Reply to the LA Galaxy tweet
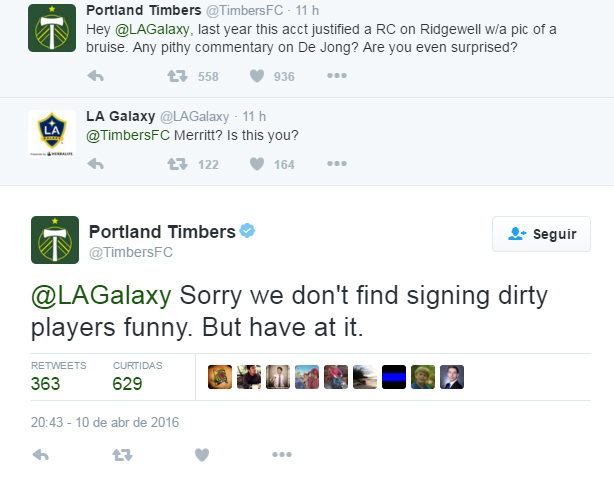 (x=96, y=164)
